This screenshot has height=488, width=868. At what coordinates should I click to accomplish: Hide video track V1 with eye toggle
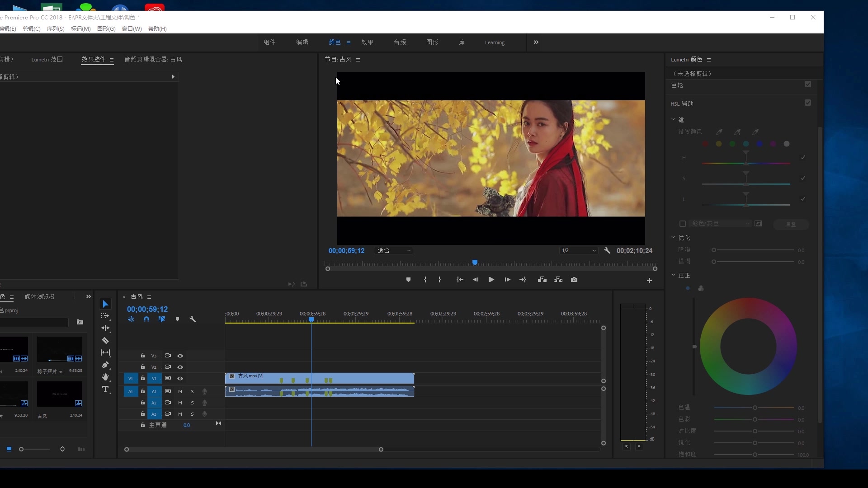[x=180, y=378]
